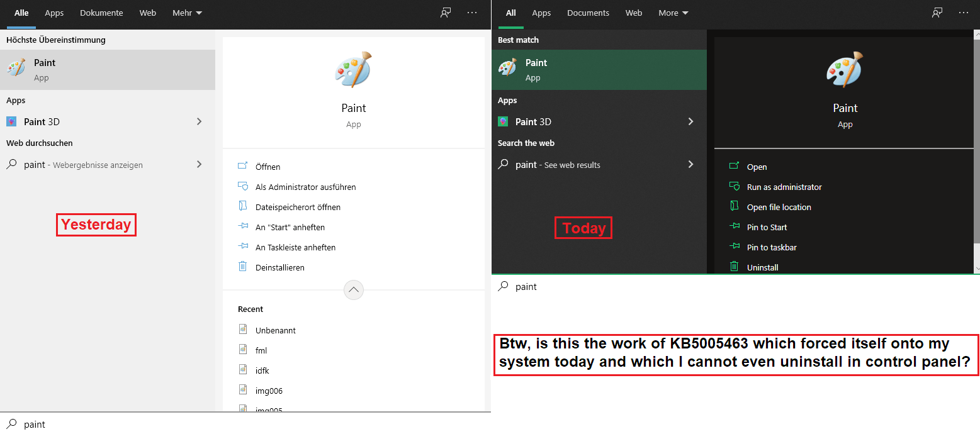This screenshot has height=434, width=980.
Task: Switch to the 'Dokumente' tab
Action: click(x=101, y=13)
